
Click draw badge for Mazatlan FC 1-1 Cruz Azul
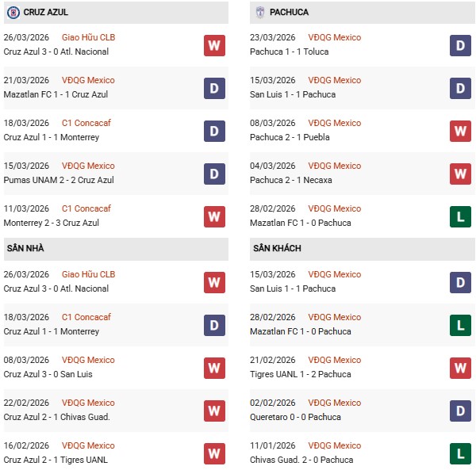click(x=213, y=88)
